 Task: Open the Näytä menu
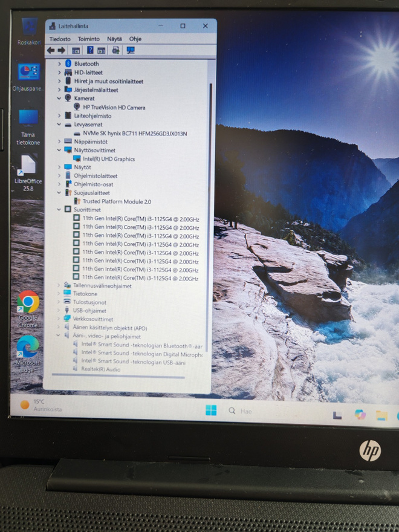click(x=114, y=39)
